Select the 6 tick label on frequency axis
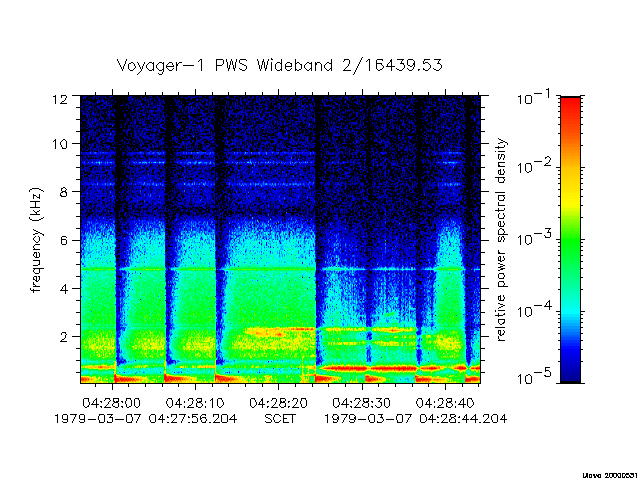 coord(64,240)
